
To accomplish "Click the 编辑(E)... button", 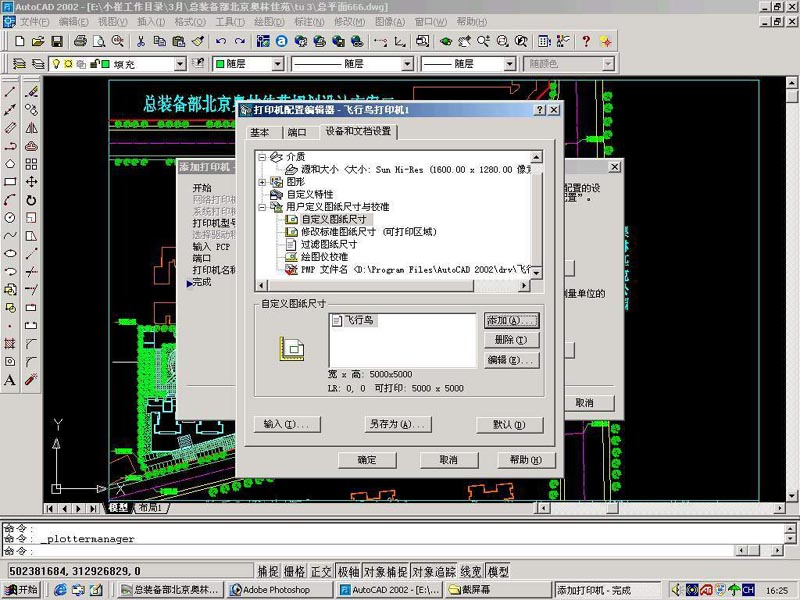I will click(511, 360).
